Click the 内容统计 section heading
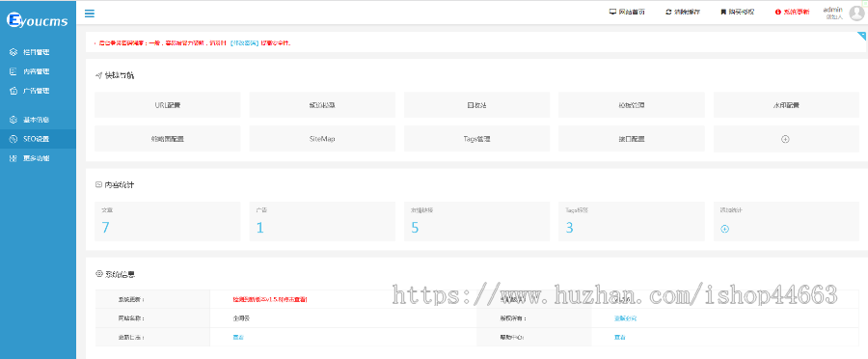 (119, 185)
